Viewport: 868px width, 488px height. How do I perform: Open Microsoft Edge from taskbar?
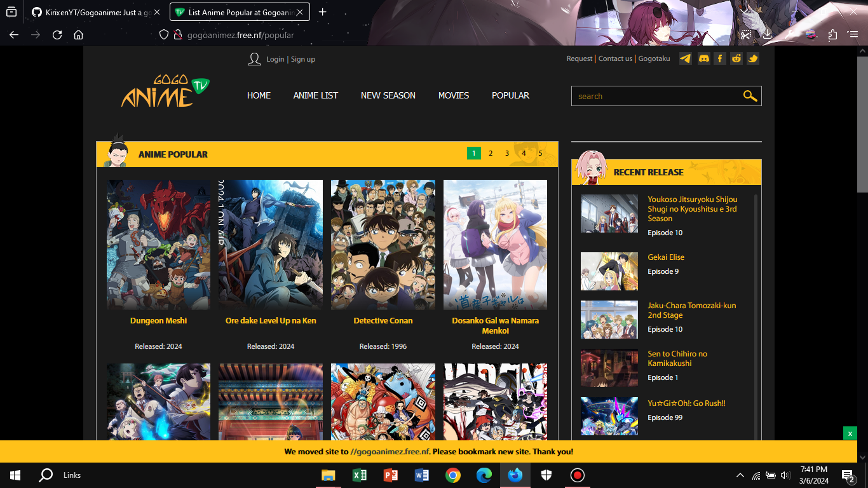(x=484, y=475)
